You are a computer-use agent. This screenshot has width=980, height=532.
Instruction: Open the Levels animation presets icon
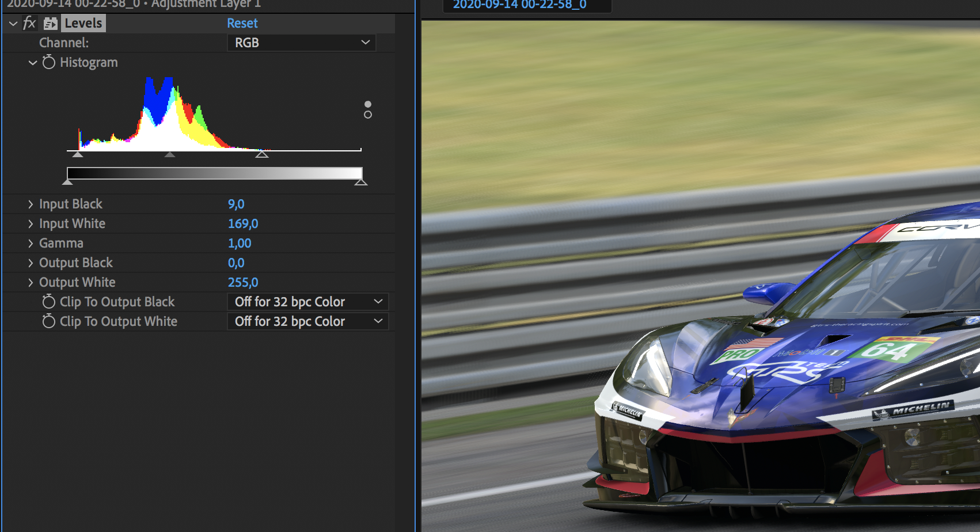pos(51,24)
